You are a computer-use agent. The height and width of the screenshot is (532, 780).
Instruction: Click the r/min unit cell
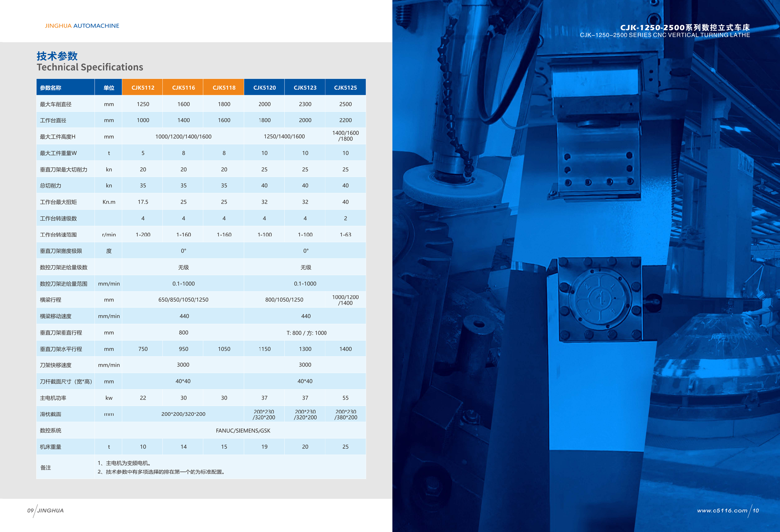[109, 235]
